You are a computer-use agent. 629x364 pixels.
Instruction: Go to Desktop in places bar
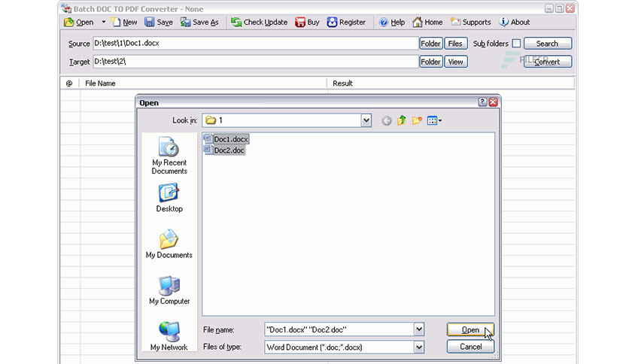[x=169, y=198]
